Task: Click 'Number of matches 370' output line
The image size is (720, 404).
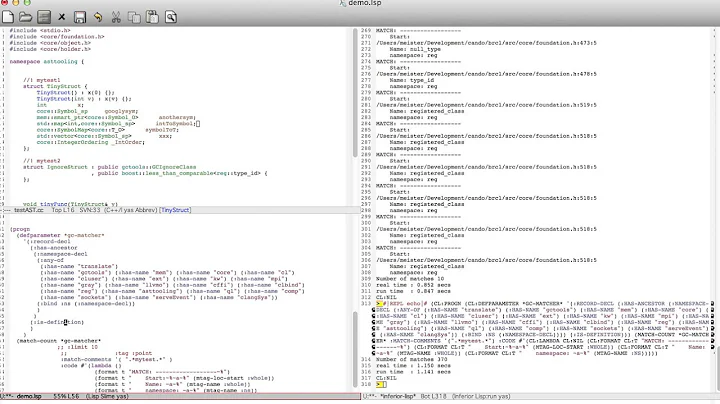Action: (412, 359)
